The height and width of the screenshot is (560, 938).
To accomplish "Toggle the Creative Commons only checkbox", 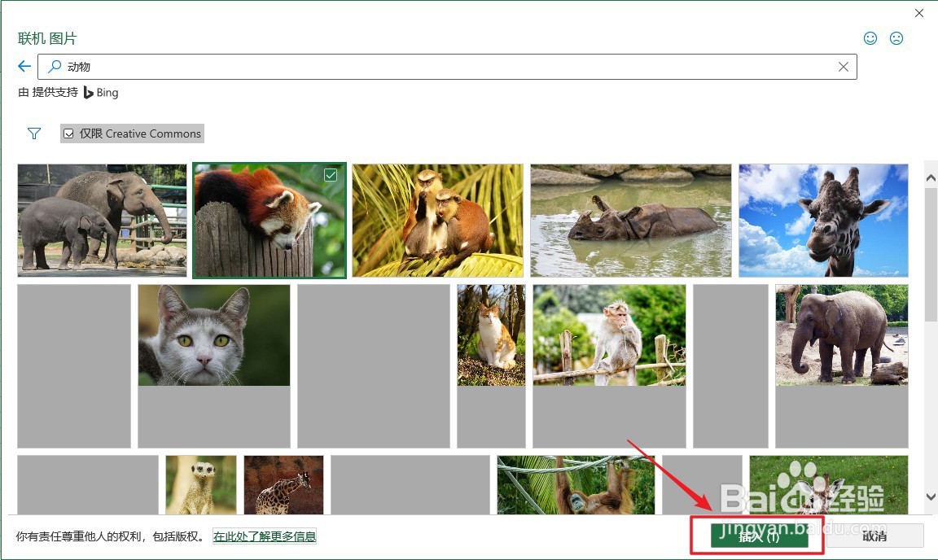I will click(70, 133).
